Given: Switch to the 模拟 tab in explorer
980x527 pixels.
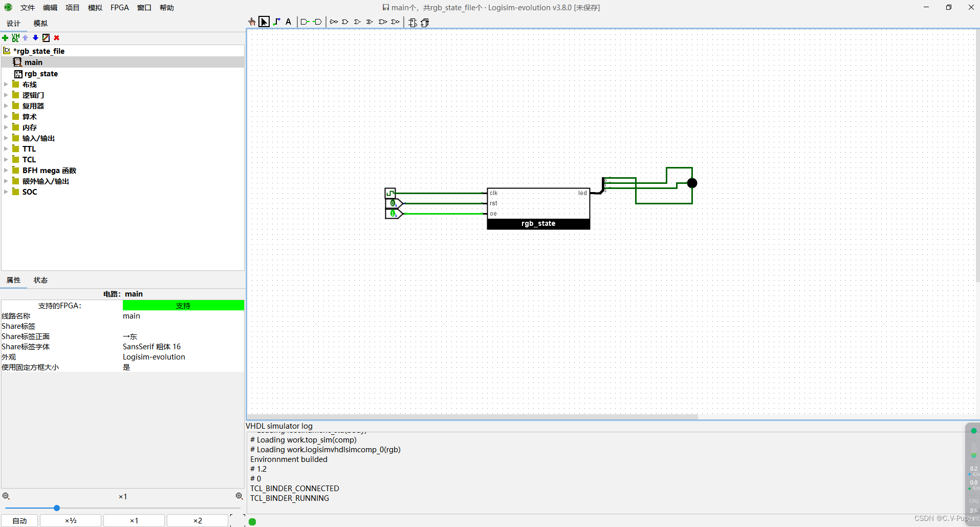Looking at the screenshot, I should click(x=40, y=24).
